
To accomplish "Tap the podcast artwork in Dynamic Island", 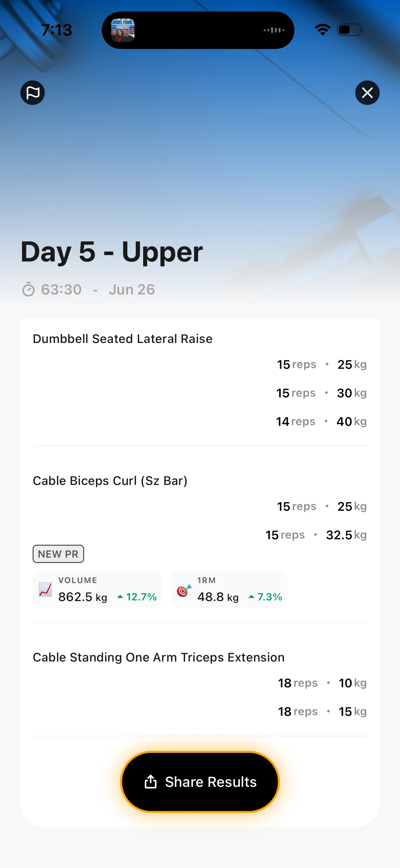I will 123,30.
